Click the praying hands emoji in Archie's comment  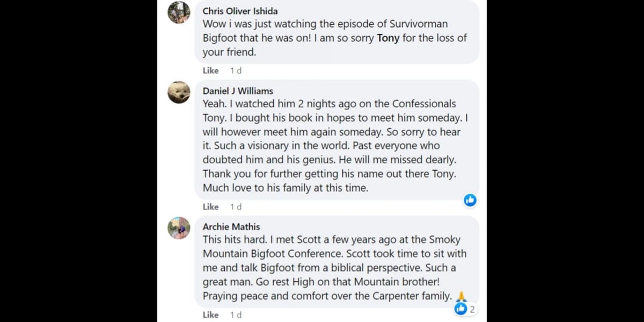[x=461, y=296]
